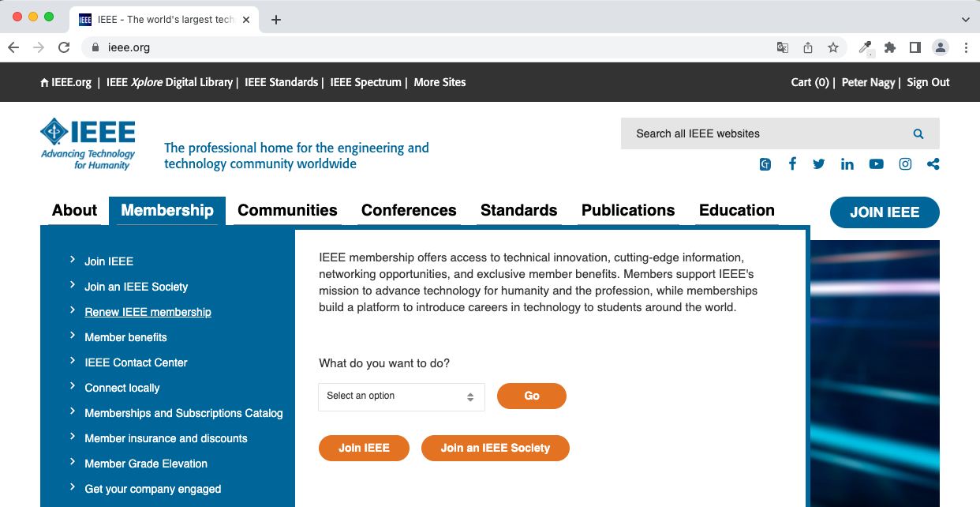Open the browser extensions puzzle icon
980x507 pixels.
890,47
